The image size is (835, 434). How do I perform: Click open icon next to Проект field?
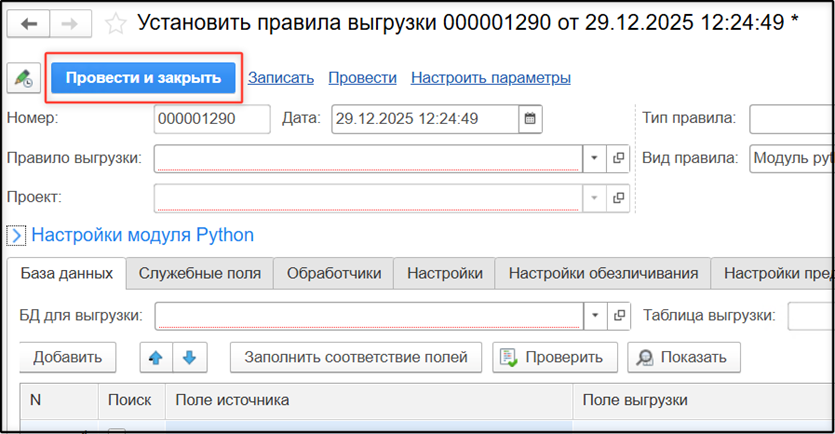point(618,197)
